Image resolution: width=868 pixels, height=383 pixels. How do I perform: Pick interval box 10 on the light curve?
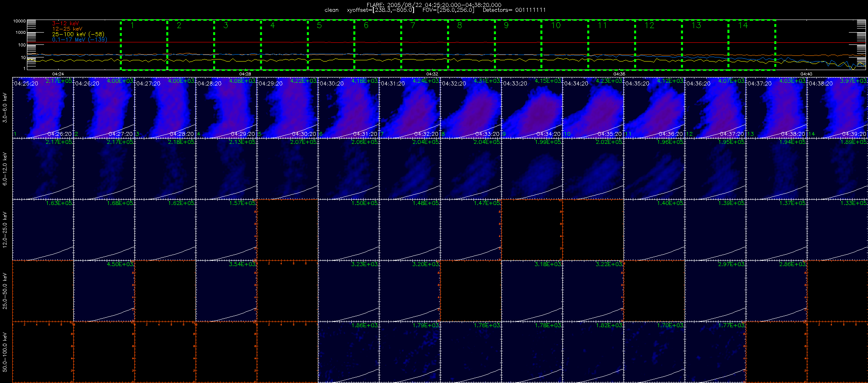click(x=565, y=45)
